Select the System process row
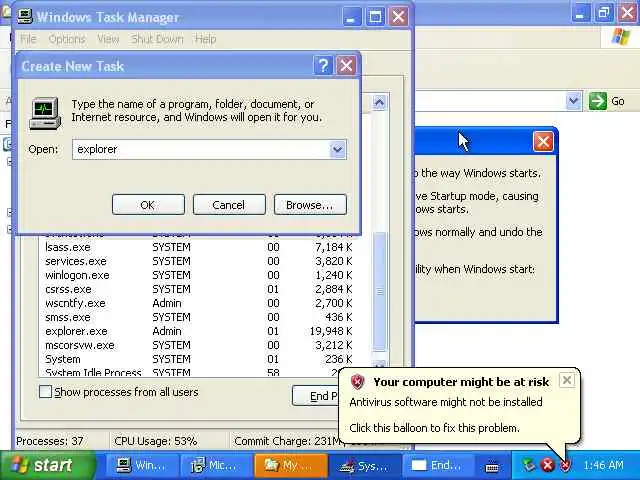Screen dimensions: 640x480 198,359
